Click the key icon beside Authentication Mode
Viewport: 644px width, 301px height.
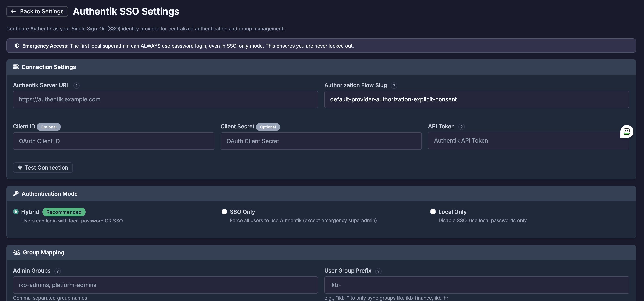pos(16,194)
